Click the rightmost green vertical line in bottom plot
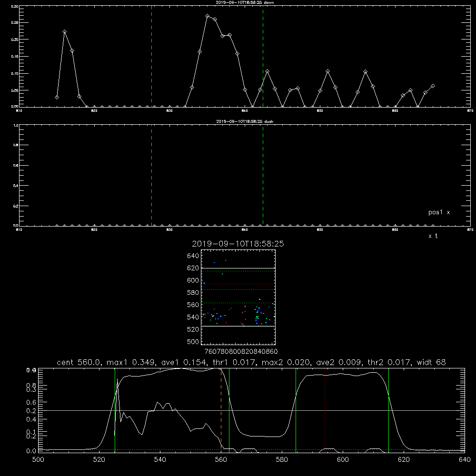476x476 pixels. pyautogui.click(x=388, y=410)
